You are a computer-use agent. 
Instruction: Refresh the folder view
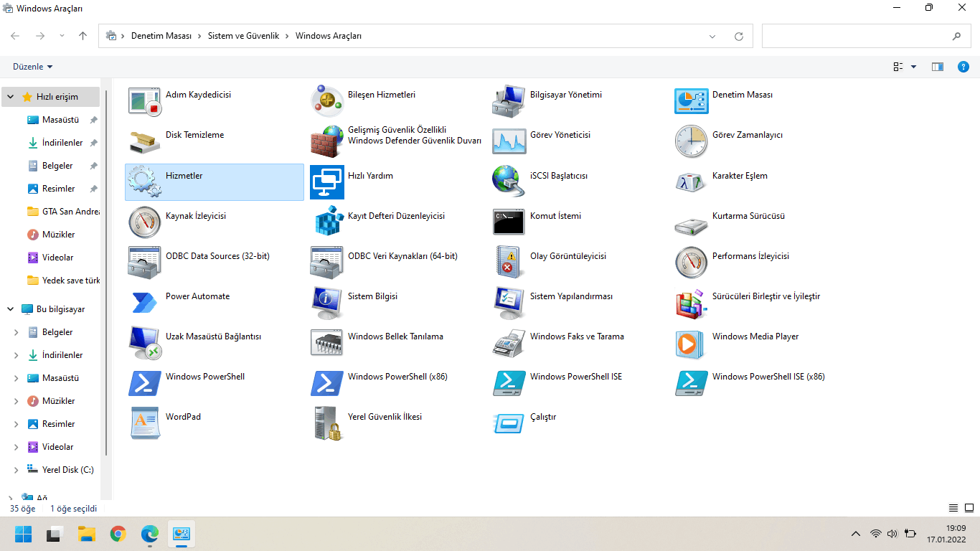pos(739,36)
